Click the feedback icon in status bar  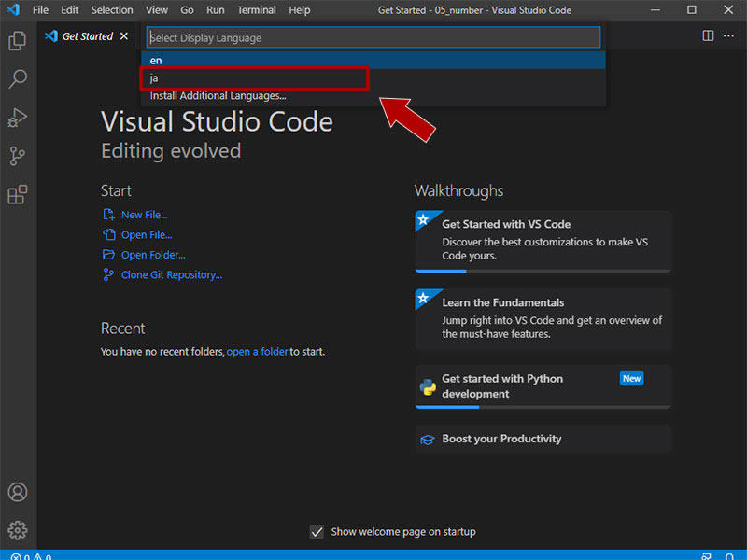click(x=707, y=556)
